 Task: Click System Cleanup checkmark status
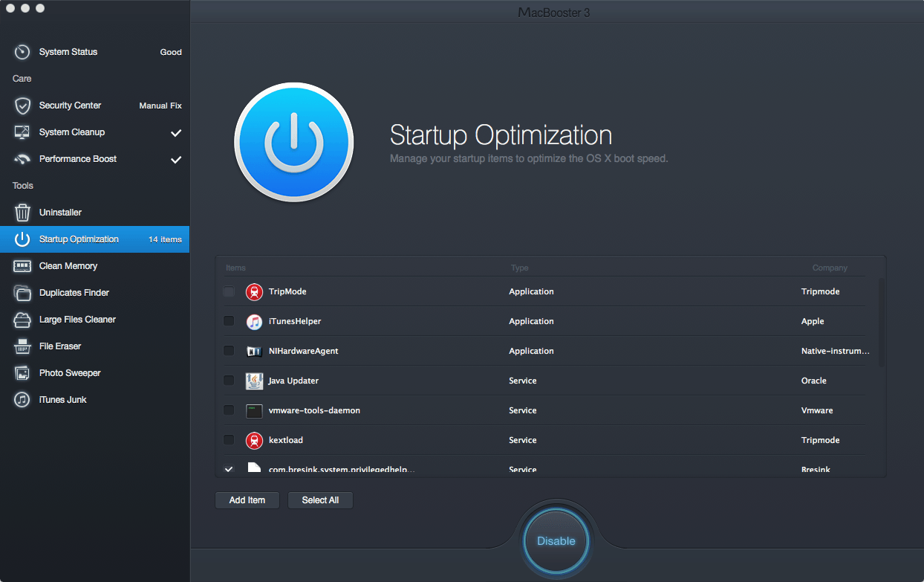[176, 133]
